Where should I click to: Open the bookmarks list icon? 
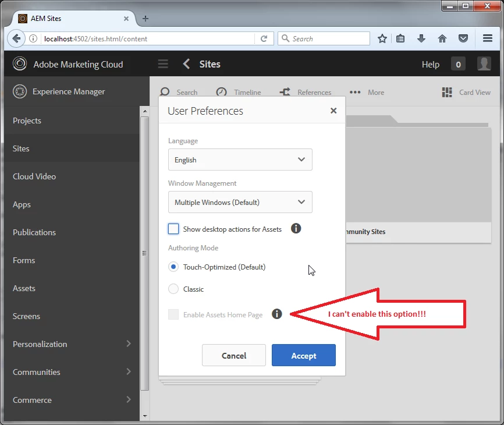pyautogui.click(x=400, y=38)
